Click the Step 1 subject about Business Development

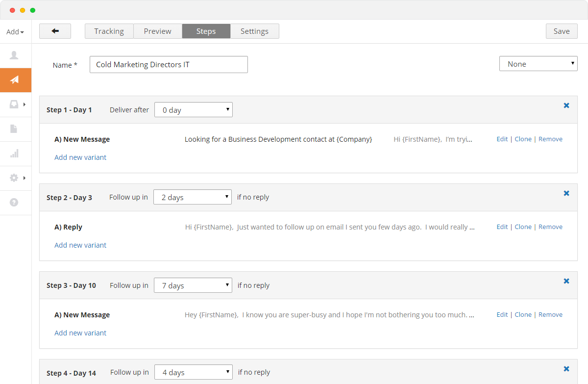click(x=278, y=139)
